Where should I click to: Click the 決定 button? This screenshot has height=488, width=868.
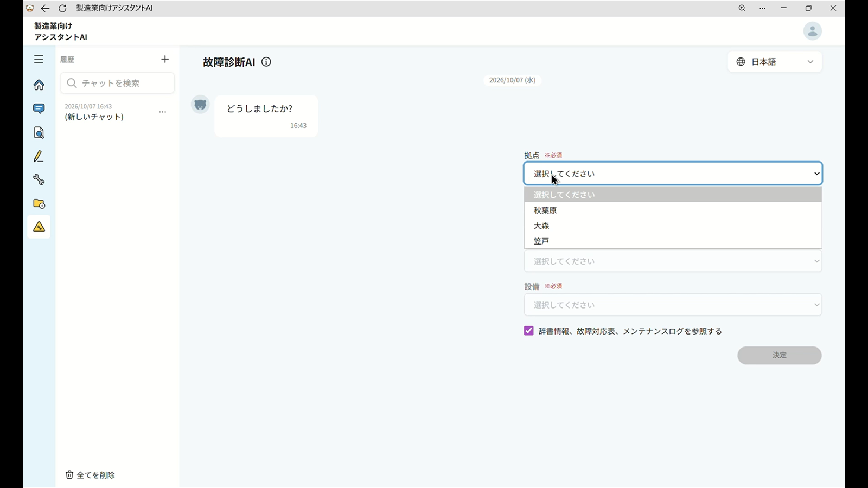point(779,355)
